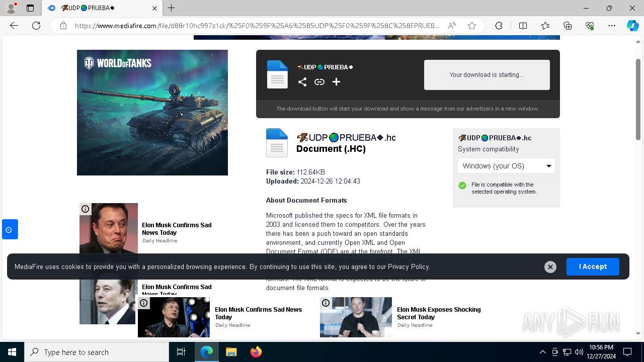Open the Extensions puzzle icon

click(x=499, y=26)
